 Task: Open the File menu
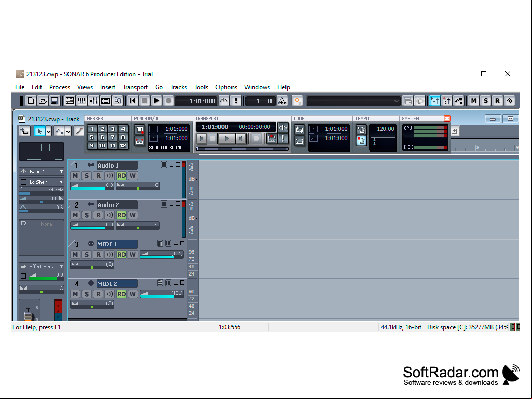(x=20, y=87)
